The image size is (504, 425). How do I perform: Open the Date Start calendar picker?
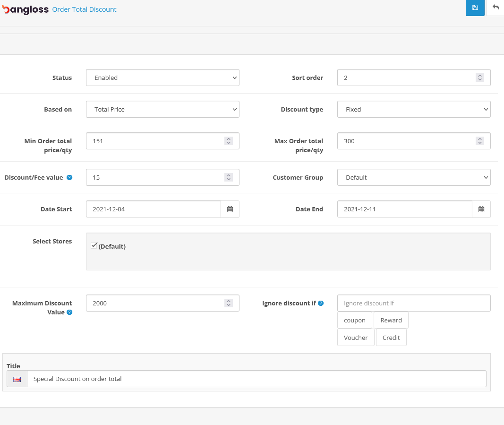click(230, 209)
